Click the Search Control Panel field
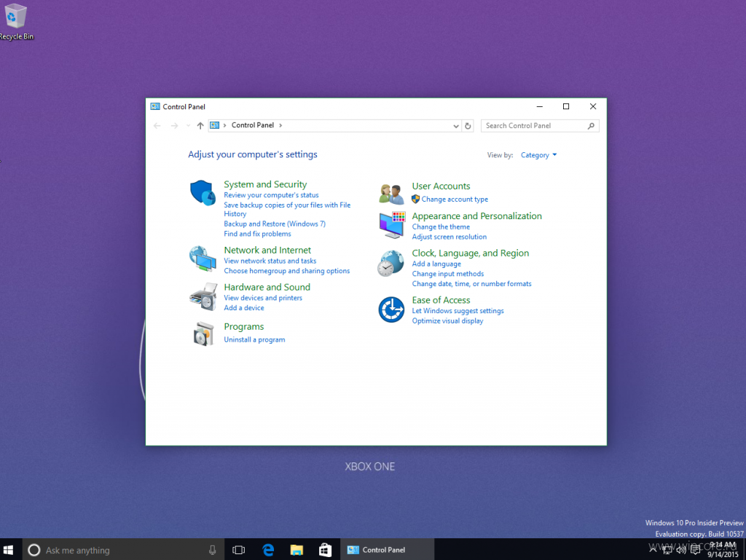This screenshot has width=746, height=560. pos(540,126)
